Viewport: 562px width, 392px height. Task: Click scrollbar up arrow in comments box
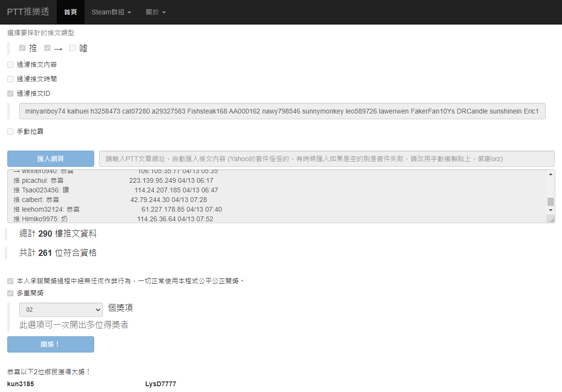tap(550, 174)
